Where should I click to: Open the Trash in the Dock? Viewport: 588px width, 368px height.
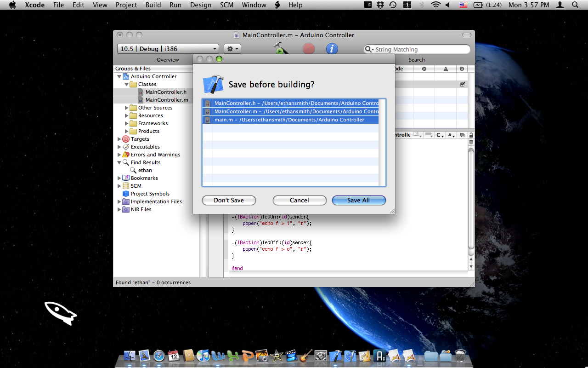[x=460, y=356]
